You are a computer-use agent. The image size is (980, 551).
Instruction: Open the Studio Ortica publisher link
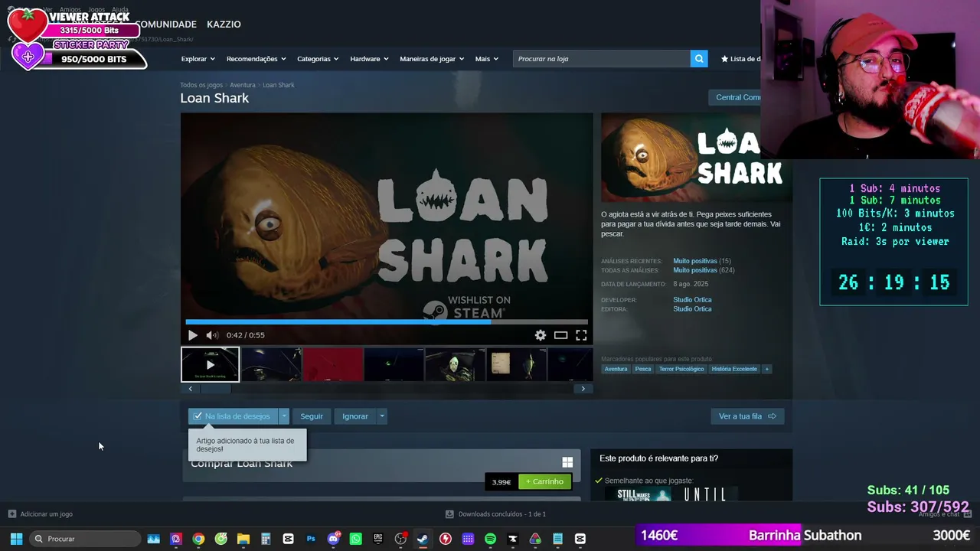coord(692,309)
